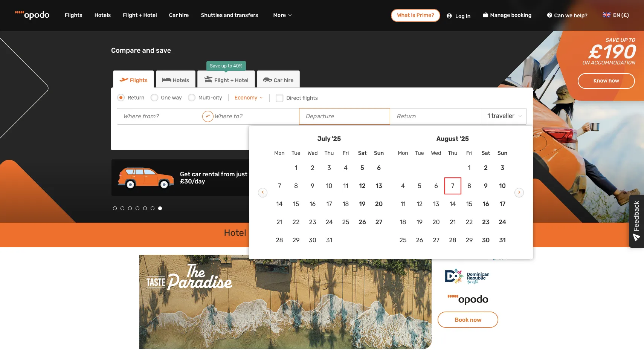The image size is (644, 350).
Task: Select the last carousel dot indicator
Action: 160,208
